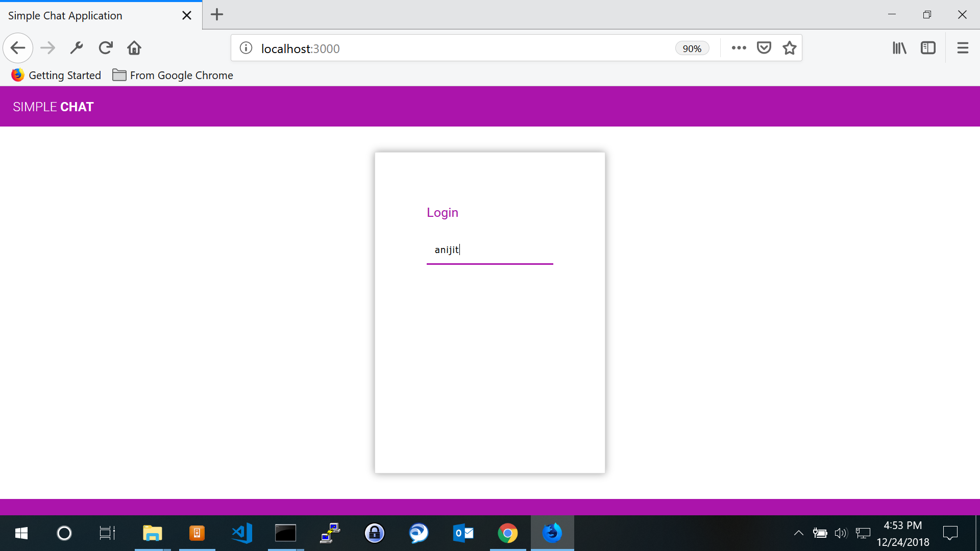This screenshot has height=551, width=980.
Task: Show hidden system tray icons chevron
Action: [x=799, y=533]
